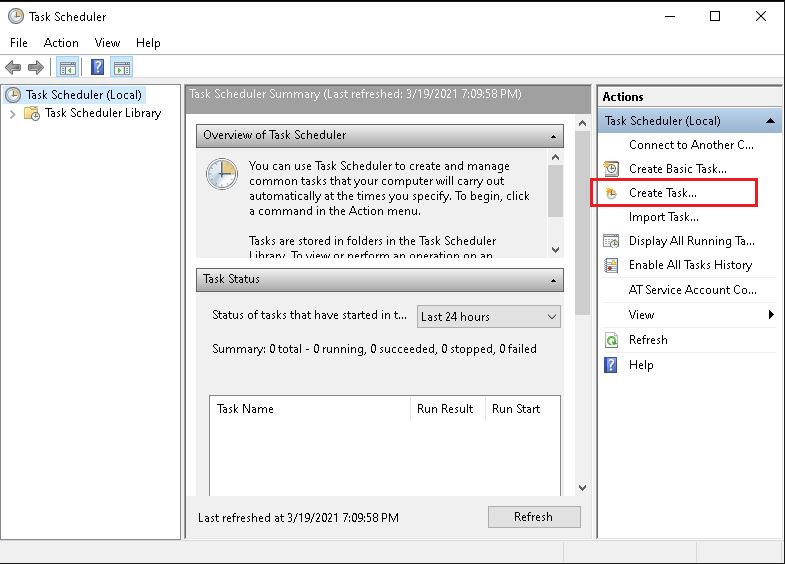Close the Task Scheduler window
Image resolution: width=785 pixels, height=564 pixels.
click(x=760, y=17)
